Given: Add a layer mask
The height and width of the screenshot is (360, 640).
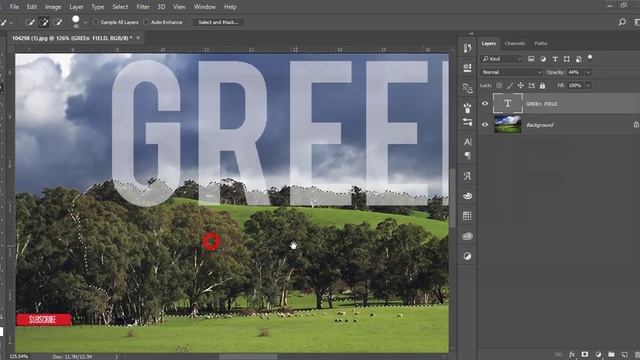Looking at the screenshot, I should (585, 355).
